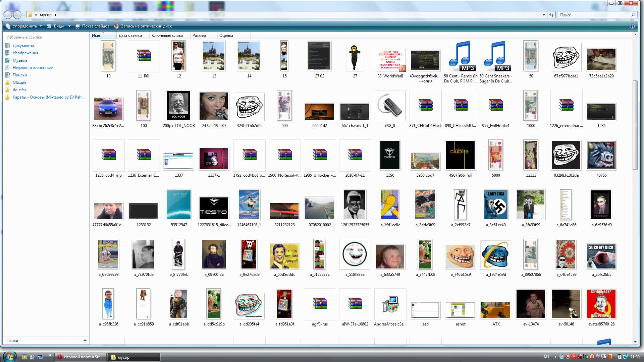Select the 1227631815_tiiiee Tiesto thumbnail
This screenshot has height=362, width=644.
tap(214, 208)
